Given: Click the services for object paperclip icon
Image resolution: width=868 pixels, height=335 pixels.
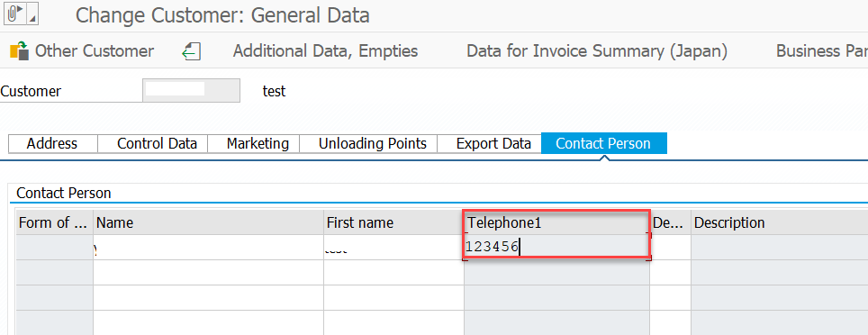Looking at the screenshot, I should [x=15, y=14].
